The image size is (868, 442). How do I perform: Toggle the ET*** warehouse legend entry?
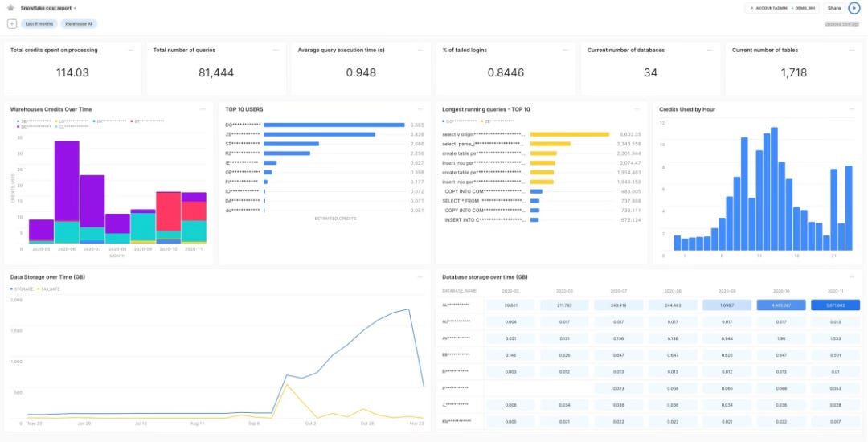tap(148, 121)
